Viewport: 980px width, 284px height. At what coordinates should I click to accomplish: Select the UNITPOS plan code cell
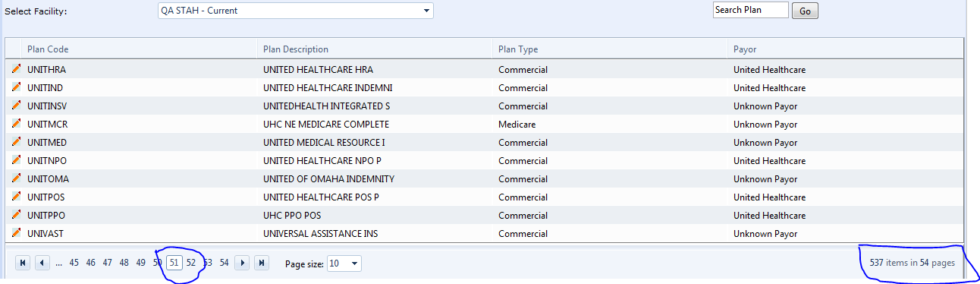[x=47, y=197]
